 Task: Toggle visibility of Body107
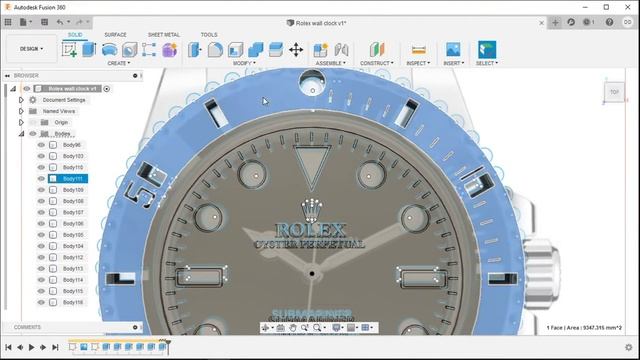[41, 212]
